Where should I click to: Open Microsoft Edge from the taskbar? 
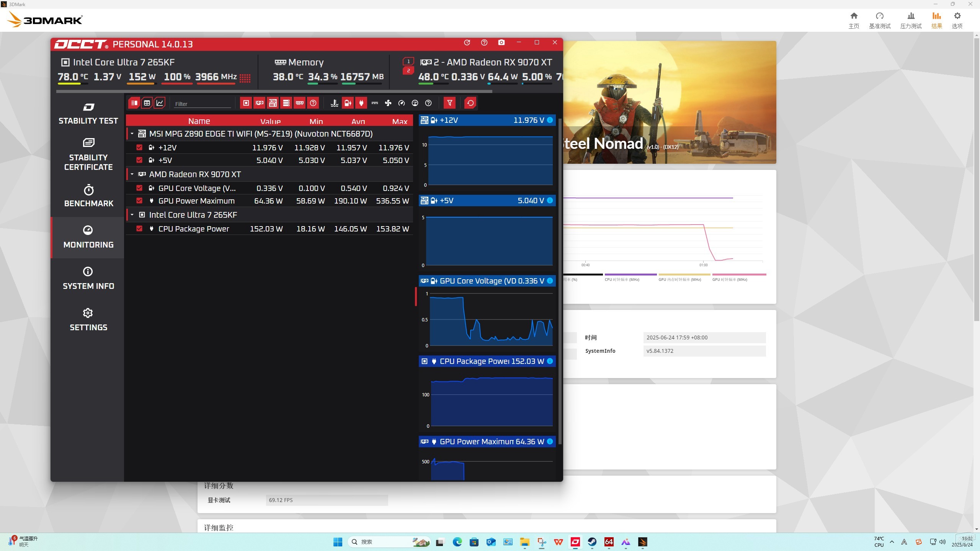457,542
